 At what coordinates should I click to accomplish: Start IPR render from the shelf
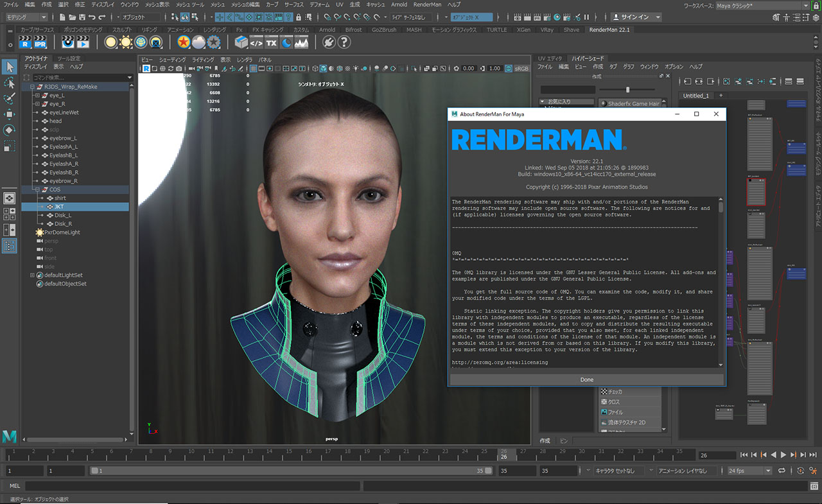point(40,42)
